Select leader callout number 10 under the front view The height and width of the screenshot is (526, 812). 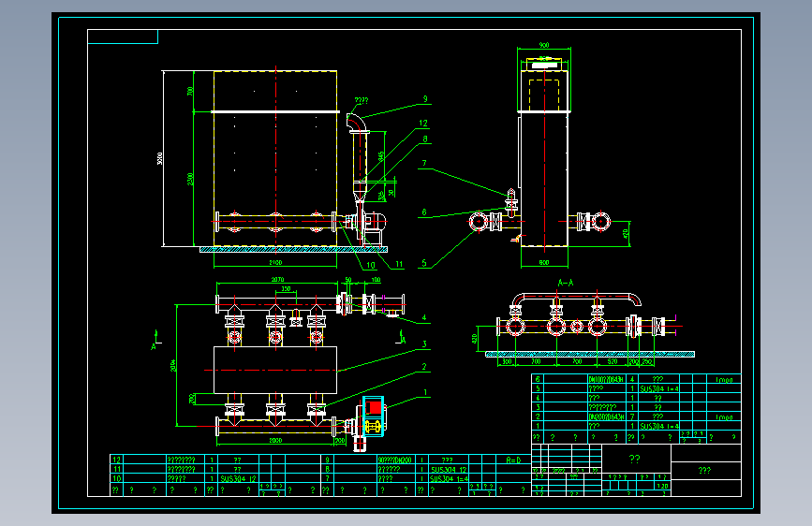tap(371, 265)
